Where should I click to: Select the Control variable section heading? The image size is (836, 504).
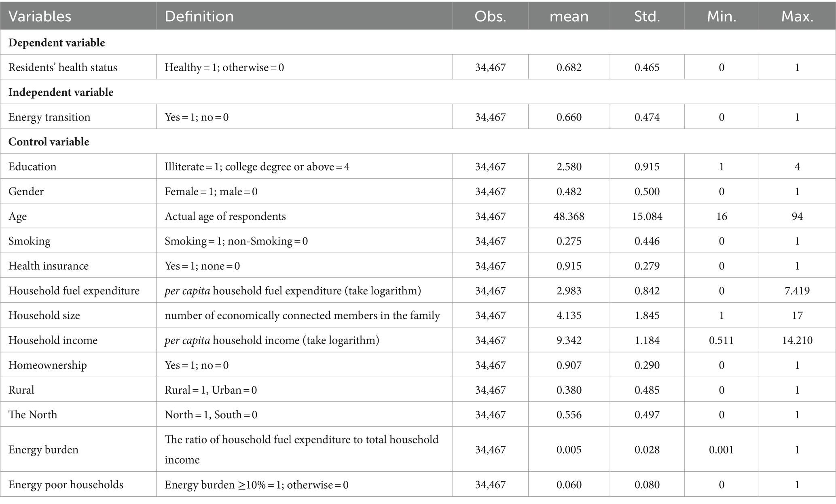49,142
